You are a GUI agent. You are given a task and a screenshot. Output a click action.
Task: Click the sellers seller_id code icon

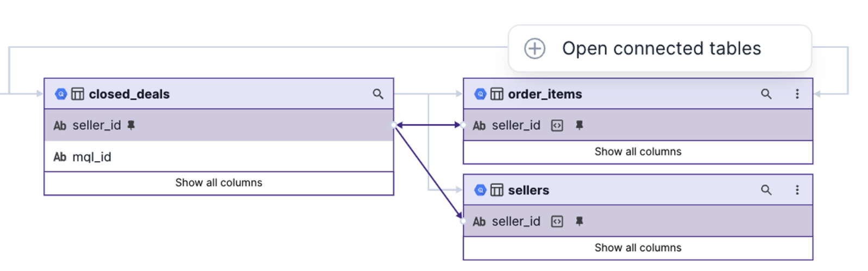click(x=557, y=221)
